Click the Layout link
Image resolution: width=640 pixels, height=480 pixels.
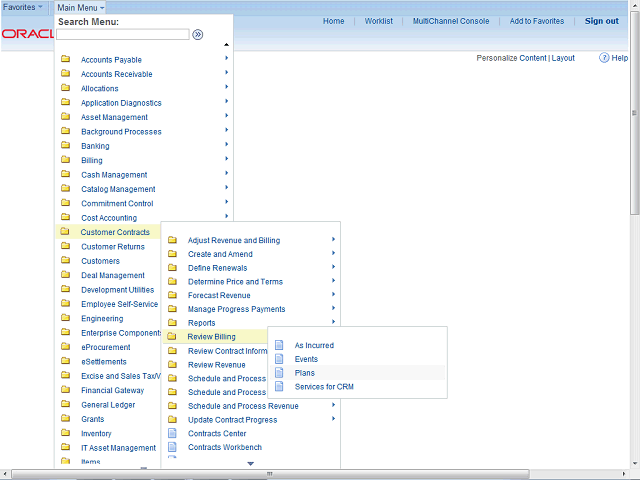[563, 58]
